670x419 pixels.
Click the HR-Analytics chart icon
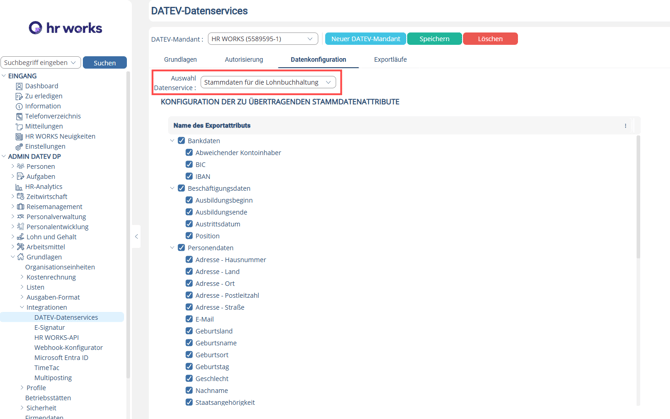click(x=19, y=187)
